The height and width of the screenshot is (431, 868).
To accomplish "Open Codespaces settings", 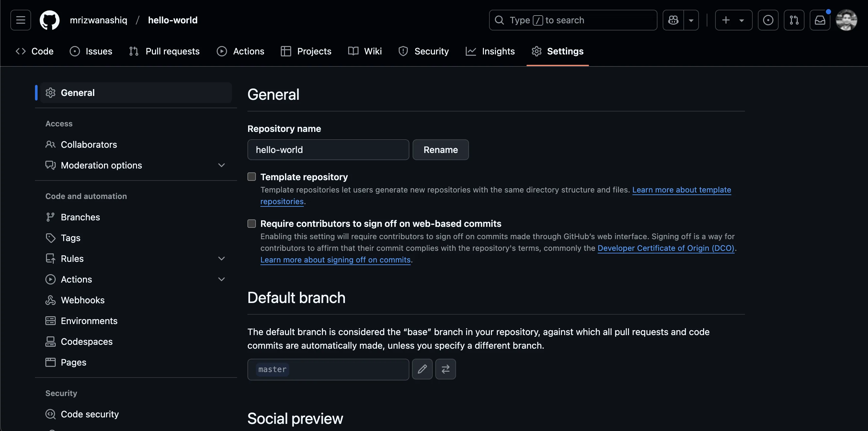I will click(x=136, y=342).
